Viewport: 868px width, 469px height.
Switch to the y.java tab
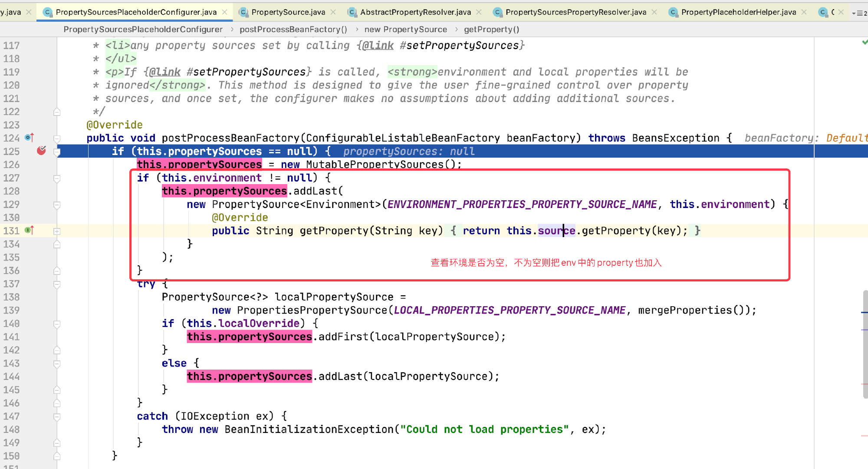pyautogui.click(x=10, y=12)
